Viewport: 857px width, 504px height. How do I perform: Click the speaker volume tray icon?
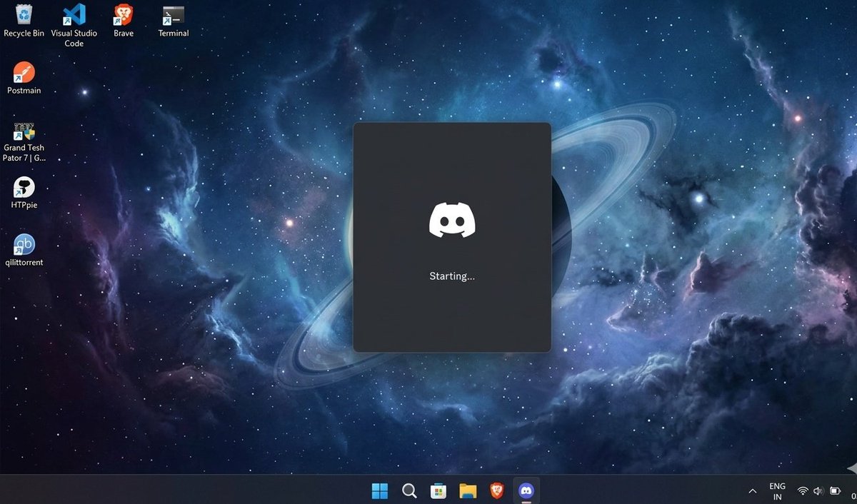point(818,491)
